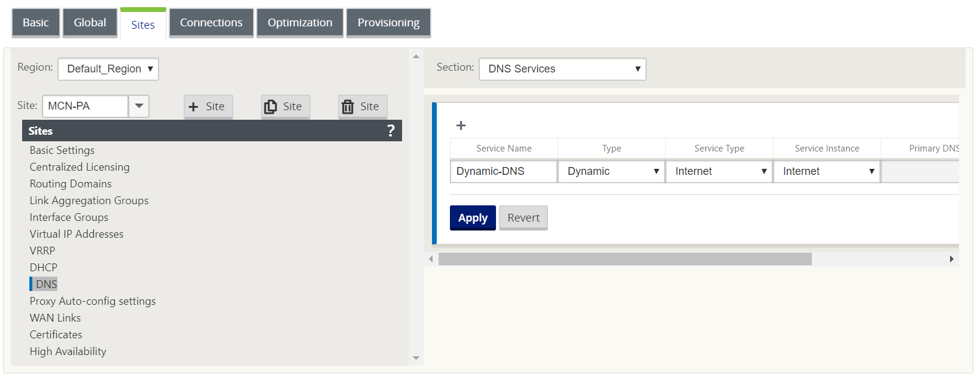Switch to the Global tab
Image resolution: width=980 pixels, height=379 pixels.
90,23
